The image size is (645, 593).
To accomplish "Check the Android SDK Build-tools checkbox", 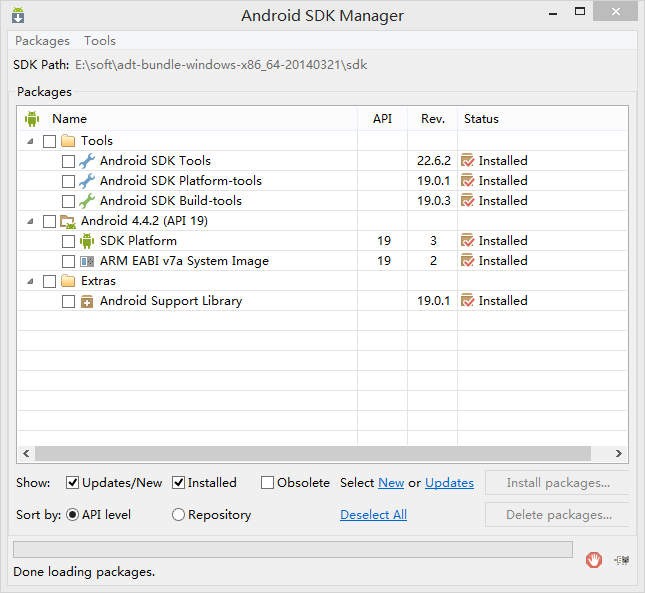I will pyautogui.click(x=68, y=202).
